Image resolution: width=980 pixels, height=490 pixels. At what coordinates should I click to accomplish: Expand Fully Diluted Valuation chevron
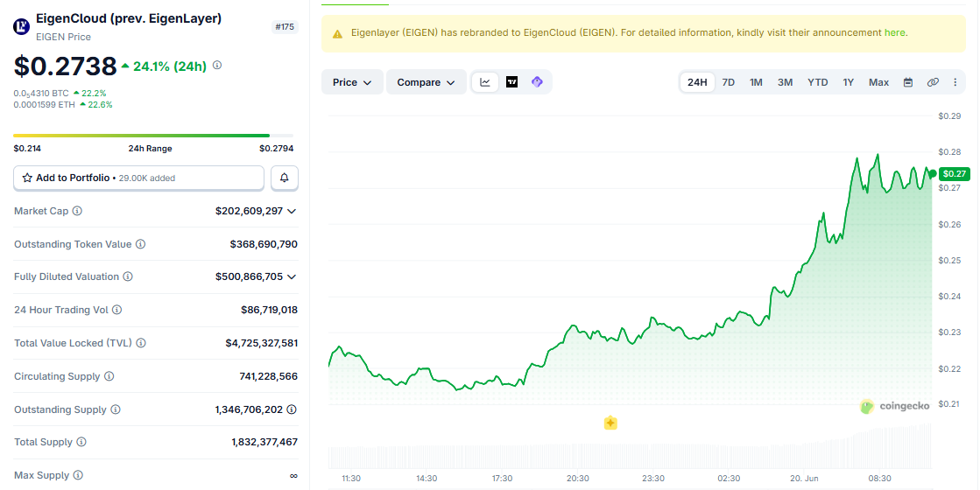292,276
